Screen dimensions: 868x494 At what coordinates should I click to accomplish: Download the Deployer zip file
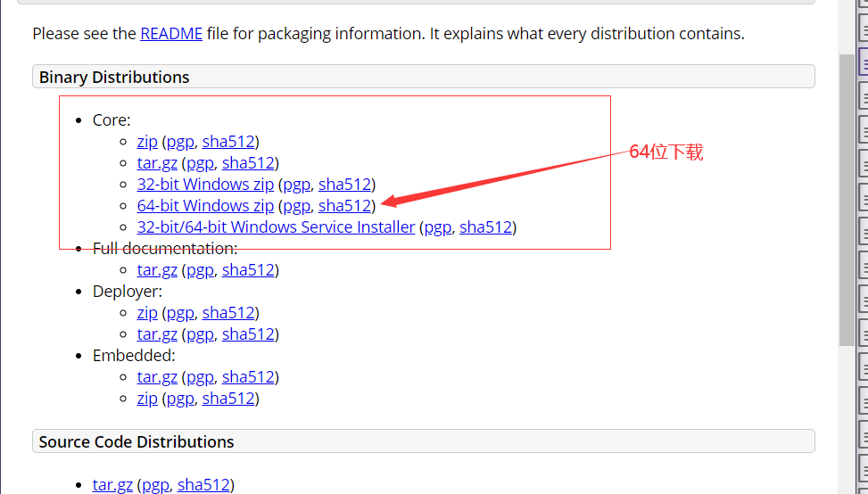pyautogui.click(x=147, y=313)
